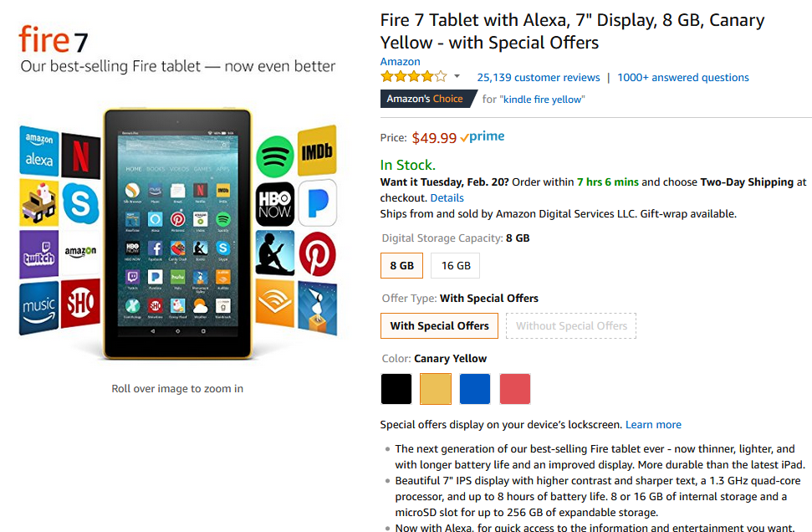
Task: Expand the star rating breakdown arrow
Action: [457, 77]
